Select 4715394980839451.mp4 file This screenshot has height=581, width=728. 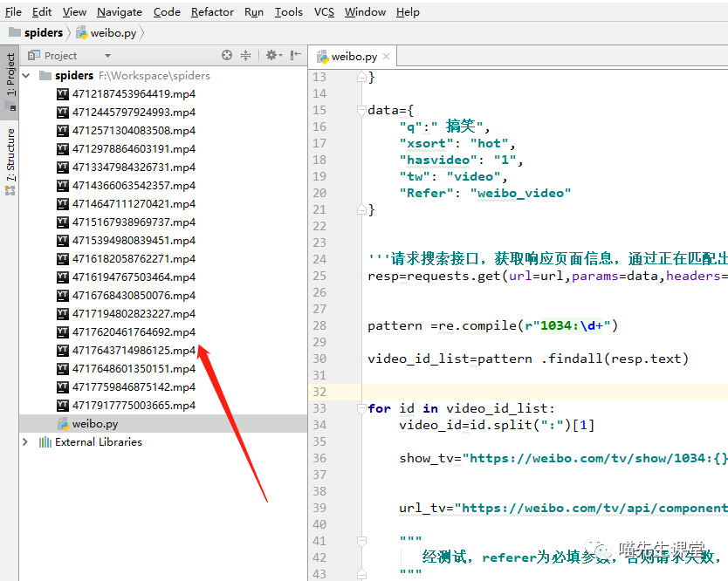134,241
